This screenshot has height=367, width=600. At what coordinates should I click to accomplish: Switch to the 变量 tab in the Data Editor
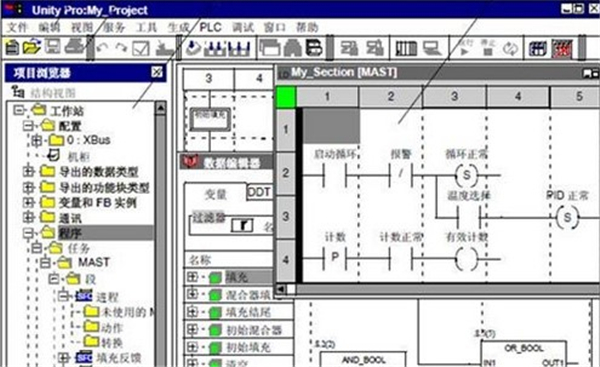pyautogui.click(x=216, y=194)
